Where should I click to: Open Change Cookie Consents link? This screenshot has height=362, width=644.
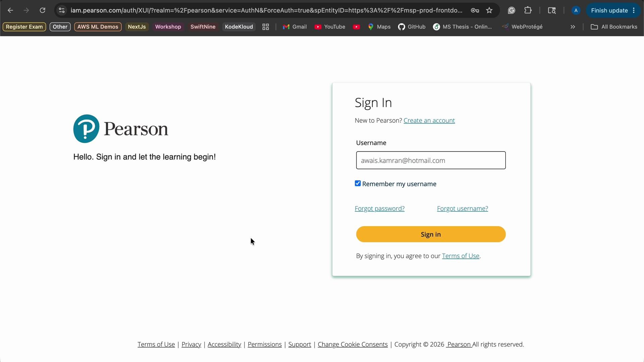click(353, 345)
